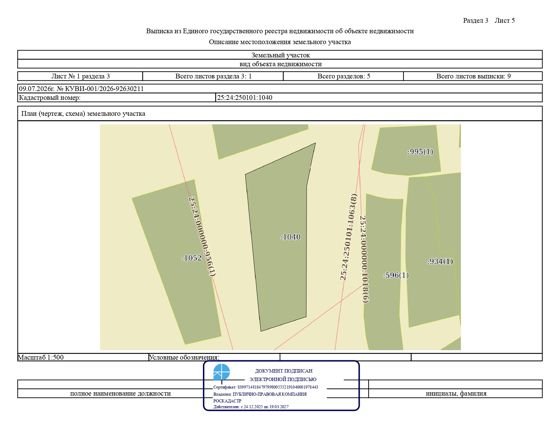This screenshot has height=433, width=560.
Task: Select parcel label :1040 on the plan
Action: click(x=291, y=237)
